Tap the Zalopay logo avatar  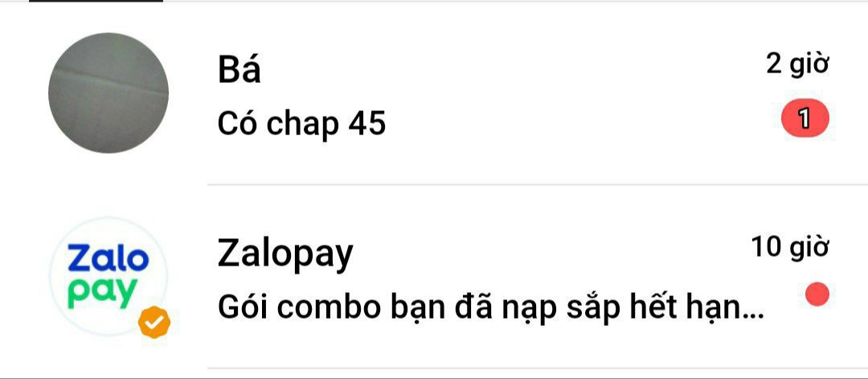tap(108, 277)
